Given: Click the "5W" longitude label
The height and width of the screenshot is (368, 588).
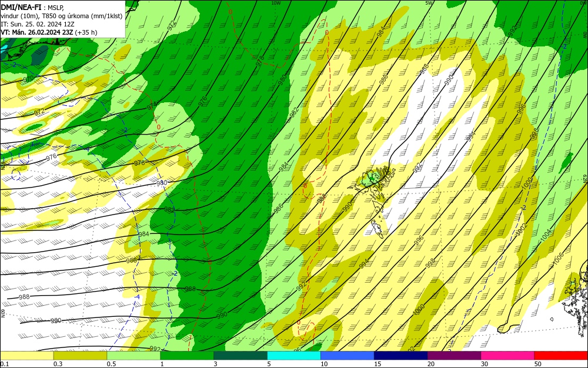Looking at the screenshot, I should 429,3.
